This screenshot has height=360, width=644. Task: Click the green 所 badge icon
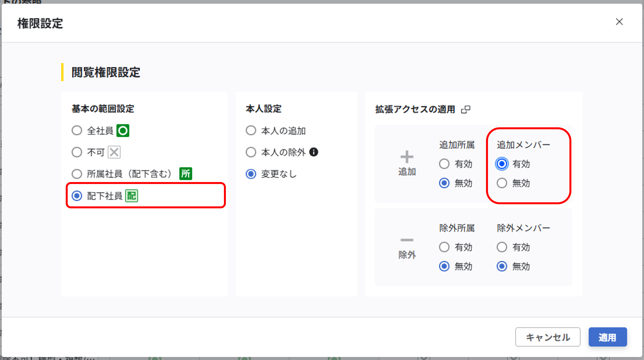coord(186,174)
